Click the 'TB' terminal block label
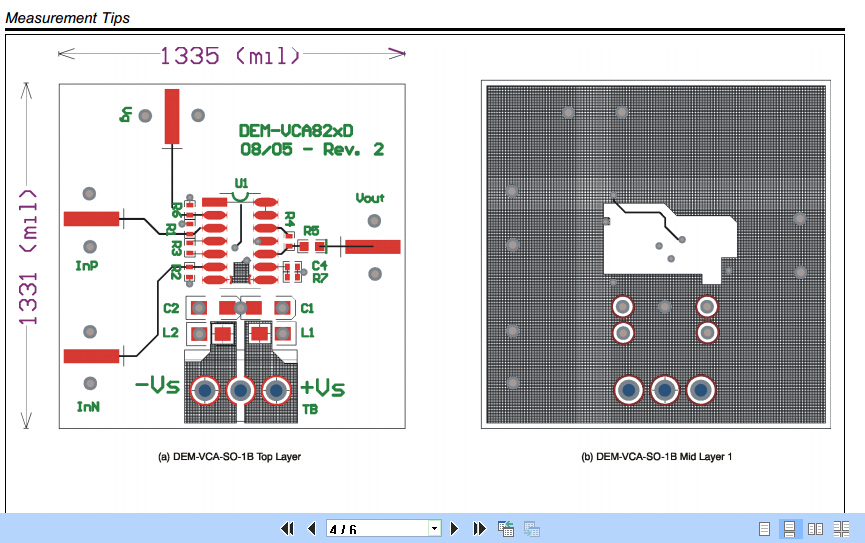Viewport: 865px width, 543px height. (x=310, y=409)
